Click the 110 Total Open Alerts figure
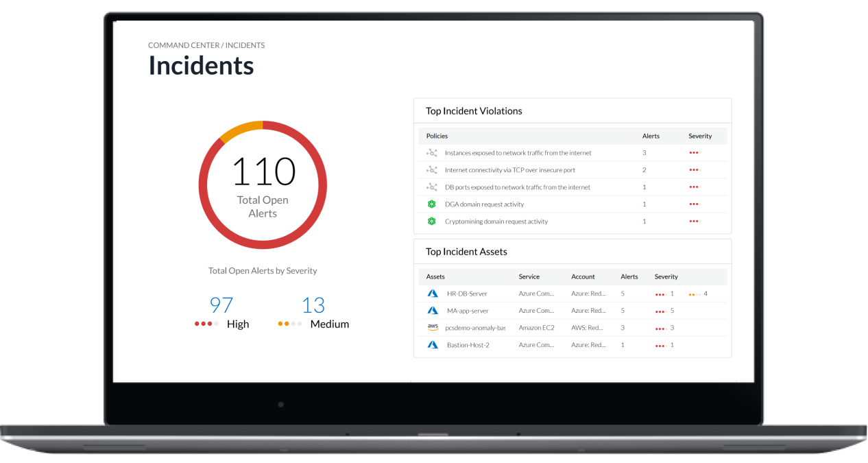The image size is (868, 463). tap(263, 172)
